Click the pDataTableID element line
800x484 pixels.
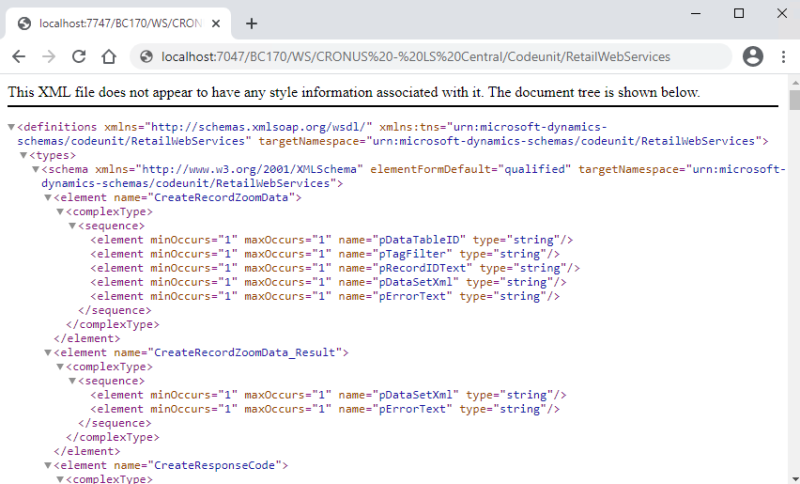coord(330,240)
